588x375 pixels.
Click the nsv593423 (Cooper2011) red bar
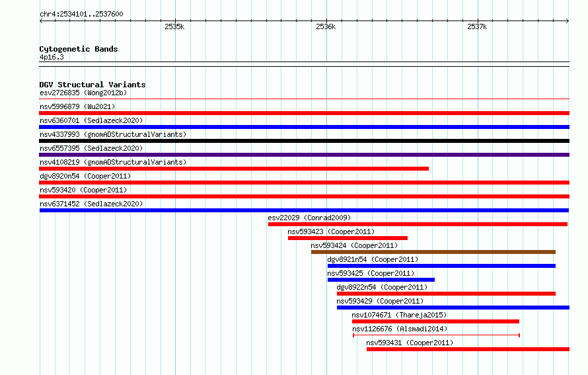coord(348,238)
